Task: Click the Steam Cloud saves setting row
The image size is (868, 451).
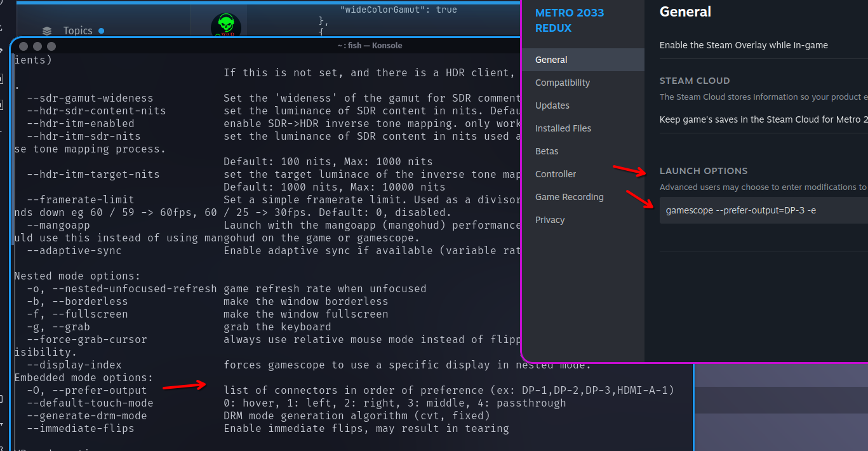Action: (762, 119)
